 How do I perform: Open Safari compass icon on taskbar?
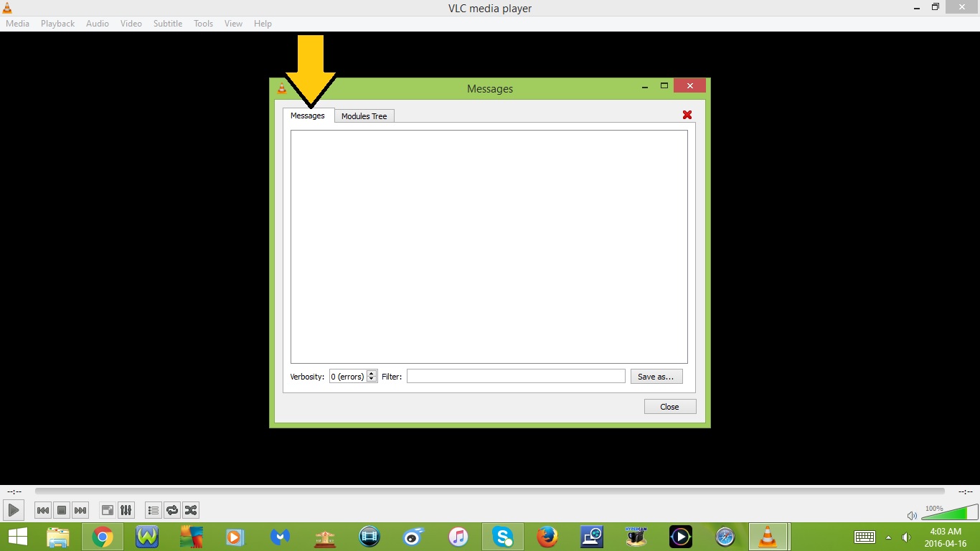725,537
